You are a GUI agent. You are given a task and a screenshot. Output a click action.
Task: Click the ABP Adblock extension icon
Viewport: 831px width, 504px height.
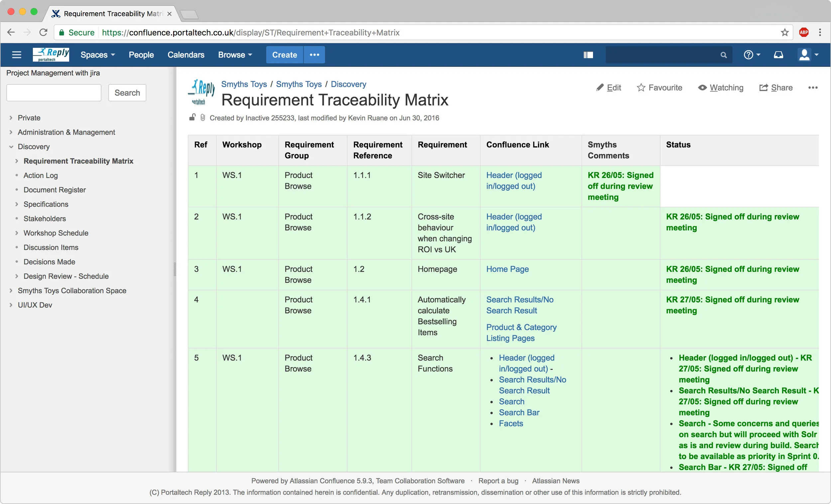coord(804,32)
